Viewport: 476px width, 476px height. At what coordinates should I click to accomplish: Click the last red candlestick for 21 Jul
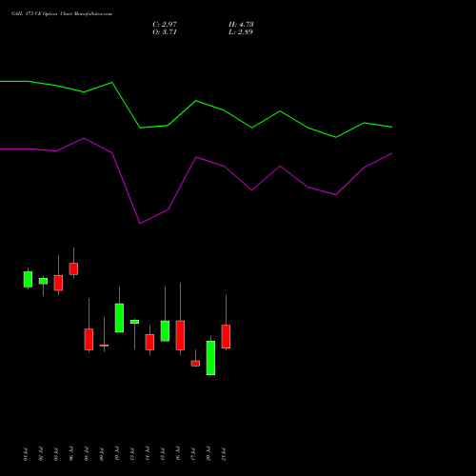pos(226,337)
